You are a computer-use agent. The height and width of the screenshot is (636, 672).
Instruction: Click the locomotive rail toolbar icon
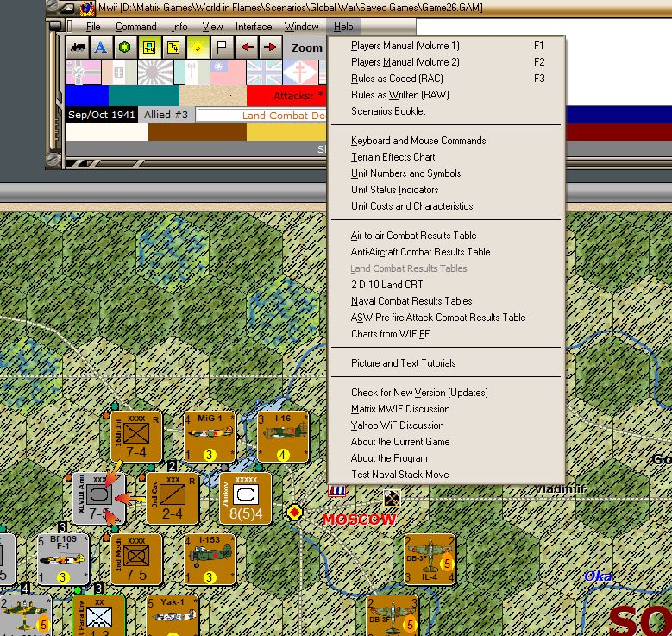[x=78, y=47]
